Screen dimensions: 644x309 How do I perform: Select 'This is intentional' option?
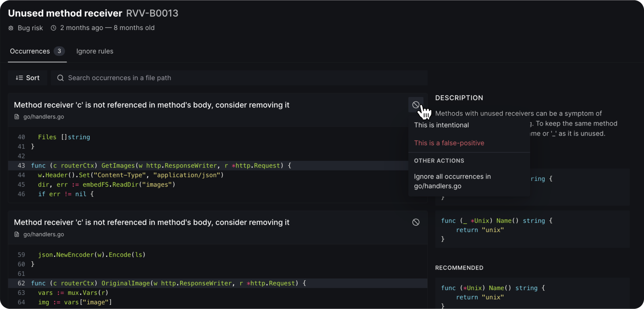pos(442,125)
